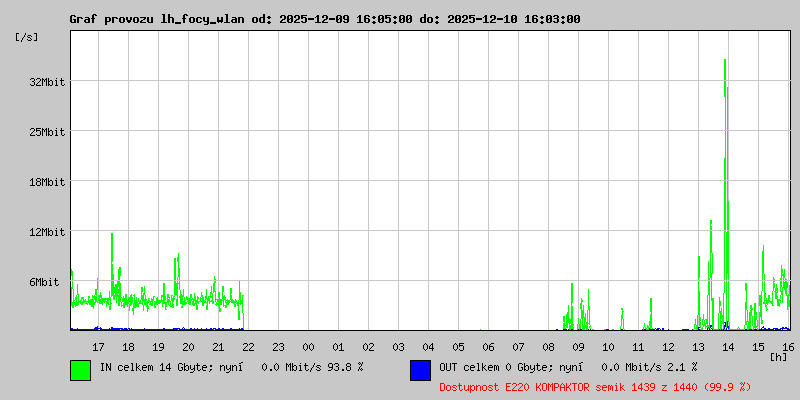The height and width of the screenshot is (400, 800).
Task: Click the 12Mbit y-axis label
Action: point(47,233)
